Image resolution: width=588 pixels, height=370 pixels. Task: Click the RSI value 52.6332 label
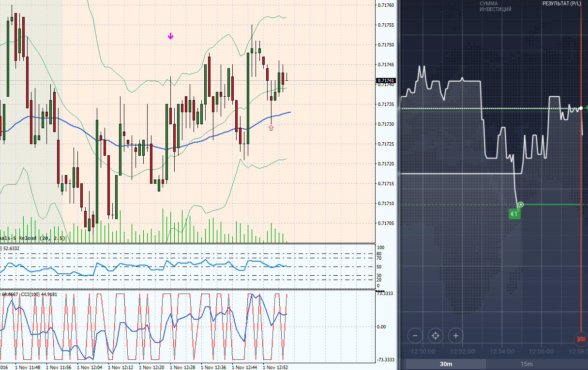11,248
